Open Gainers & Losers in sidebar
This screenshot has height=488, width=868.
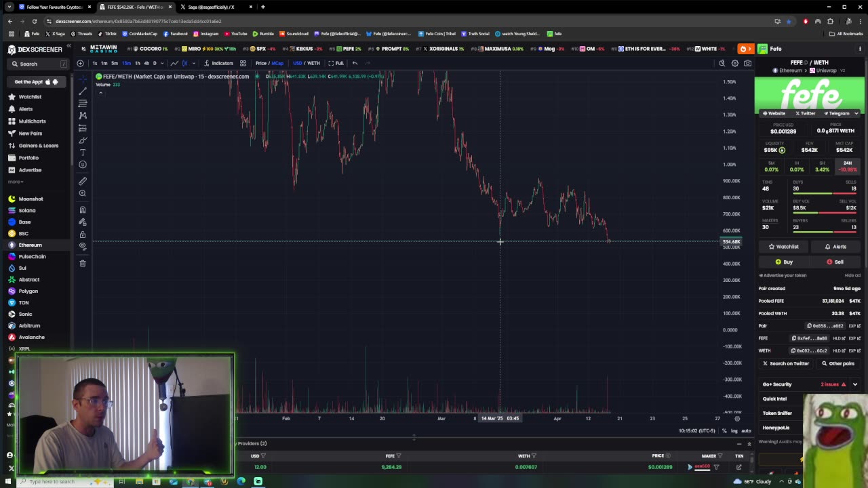coord(34,146)
